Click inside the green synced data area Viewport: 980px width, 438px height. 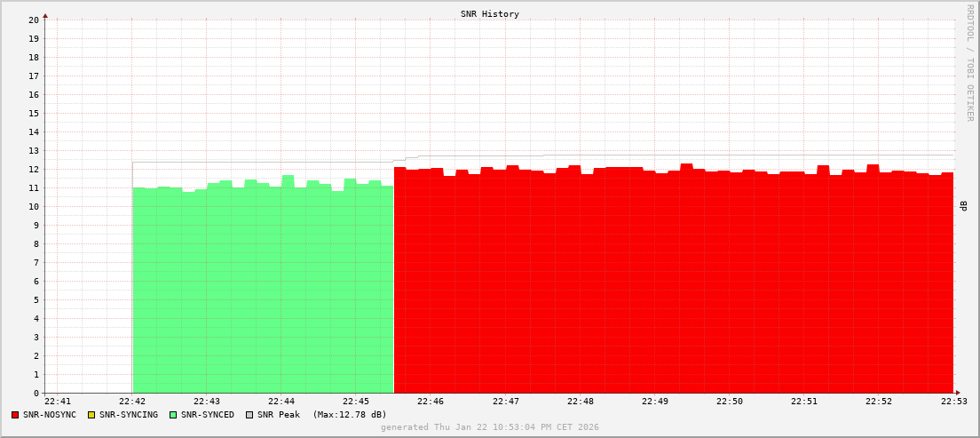tap(263, 293)
